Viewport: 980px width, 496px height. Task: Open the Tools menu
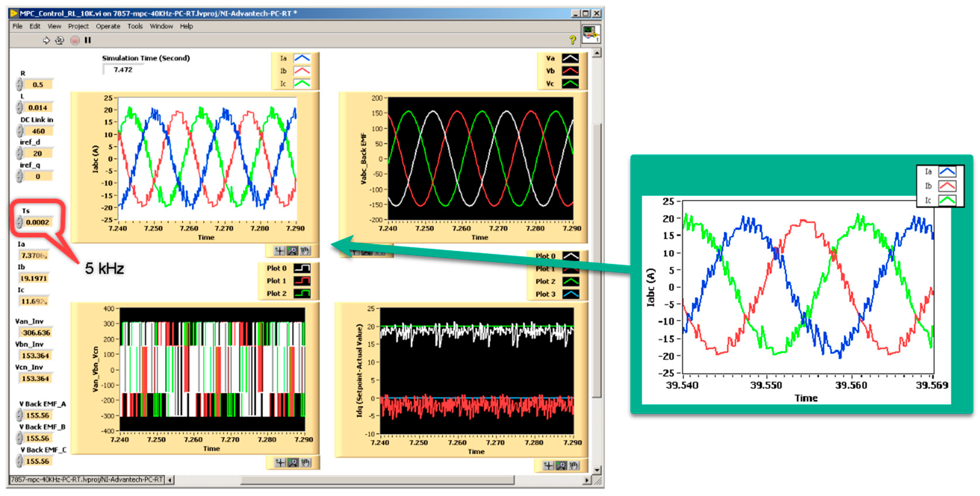[135, 26]
